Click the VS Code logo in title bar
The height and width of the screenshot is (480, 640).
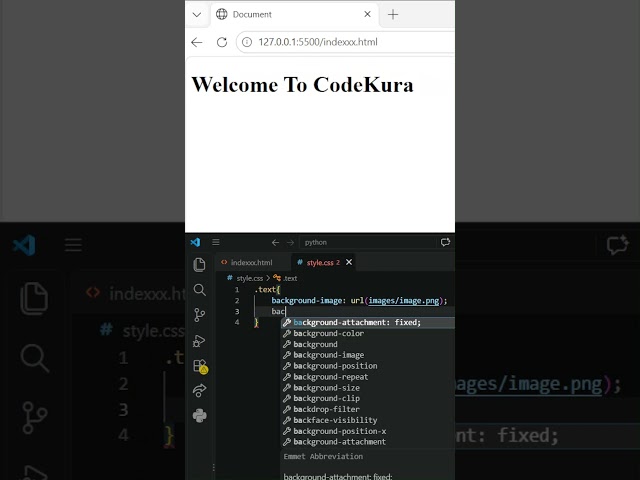click(x=196, y=242)
